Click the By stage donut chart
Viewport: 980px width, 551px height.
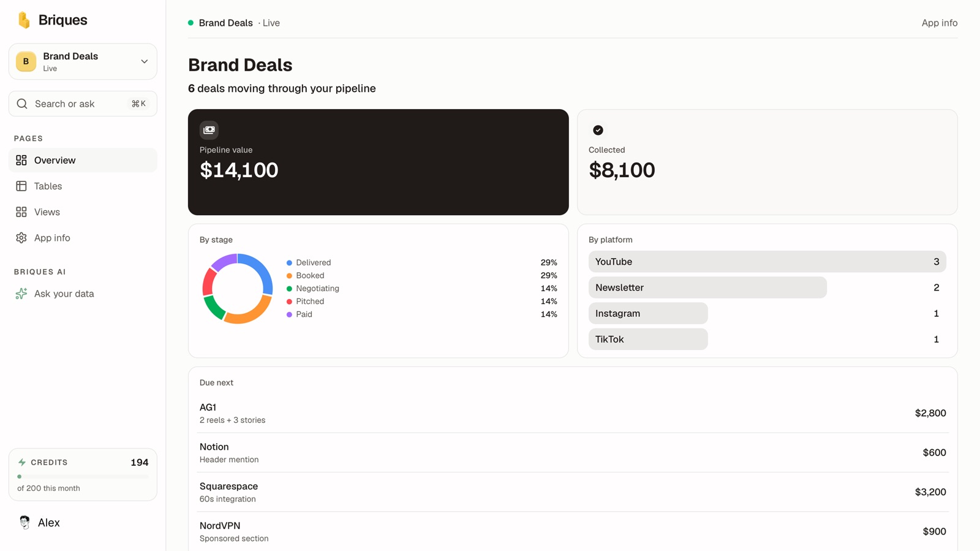(238, 289)
